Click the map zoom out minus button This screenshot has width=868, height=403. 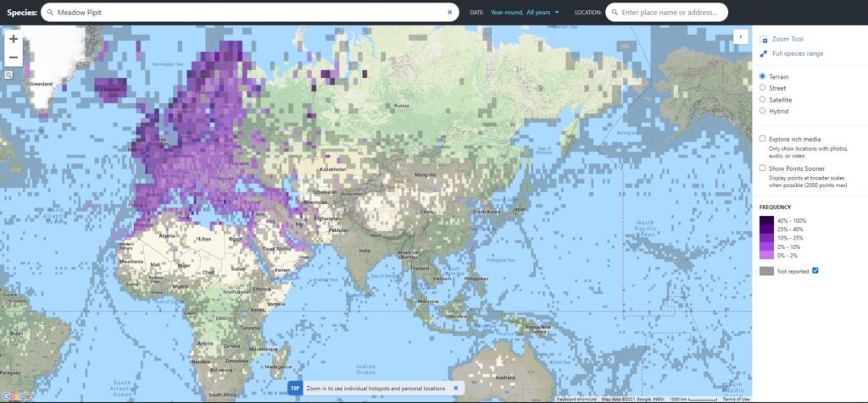14,58
